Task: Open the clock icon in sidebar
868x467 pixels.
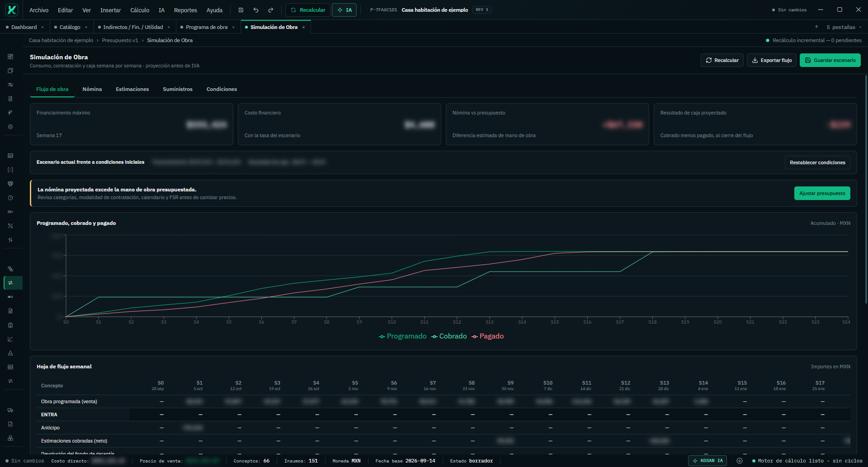Action: [x=10, y=198]
